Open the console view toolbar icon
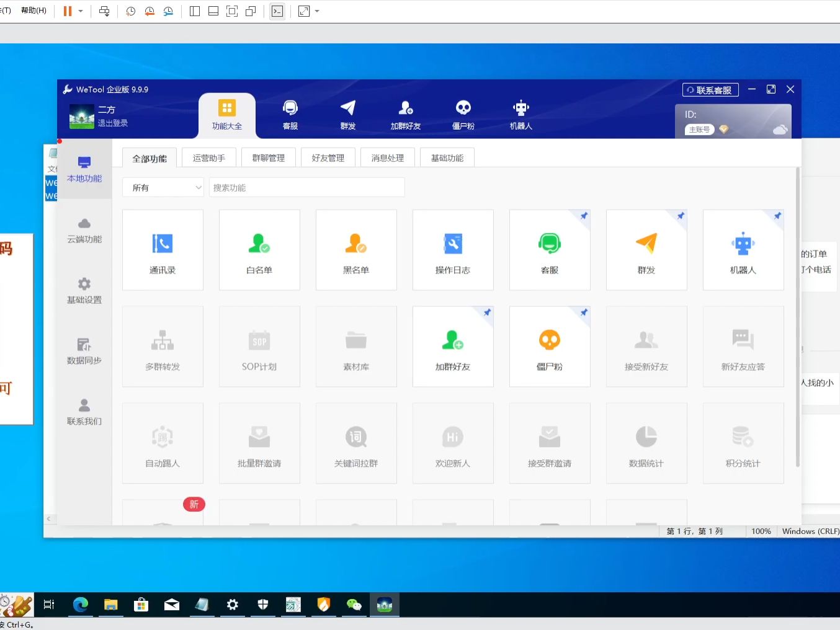Screen dimensions: 840x630 tap(277, 11)
